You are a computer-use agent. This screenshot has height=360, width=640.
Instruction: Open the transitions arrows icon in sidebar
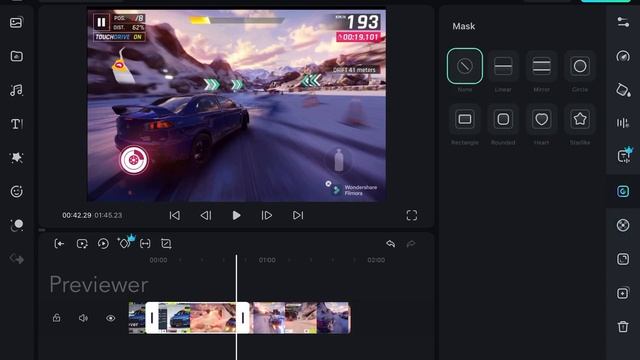pyautogui.click(x=16, y=259)
